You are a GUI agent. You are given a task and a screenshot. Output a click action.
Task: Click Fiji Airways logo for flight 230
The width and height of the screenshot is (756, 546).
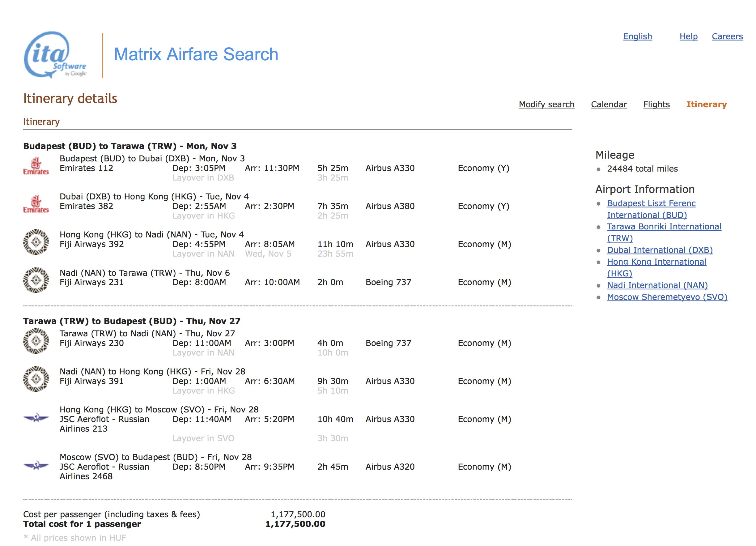(x=36, y=341)
